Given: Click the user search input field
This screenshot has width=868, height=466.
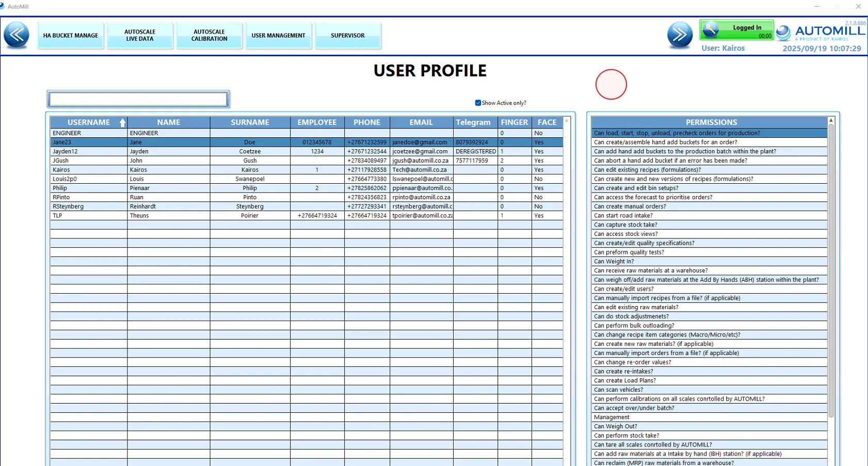Looking at the screenshot, I should (138, 99).
